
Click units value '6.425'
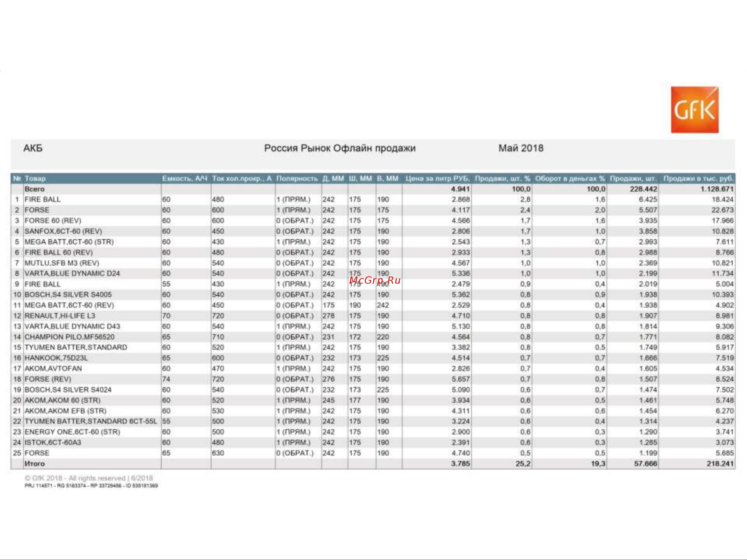pyautogui.click(x=648, y=200)
